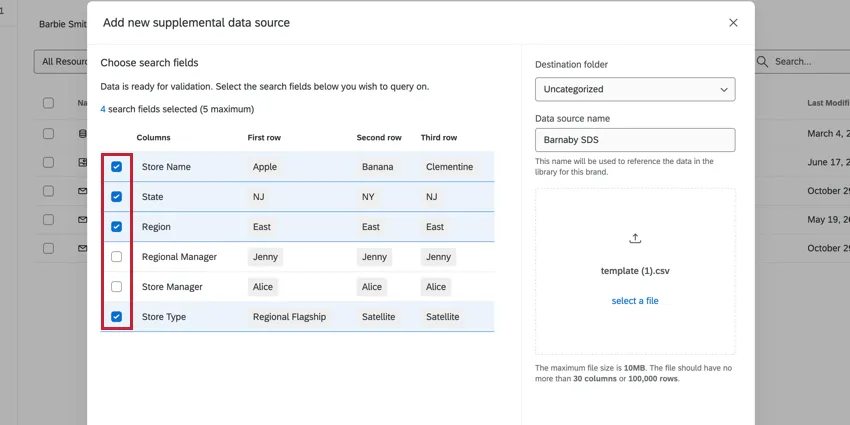The width and height of the screenshot is (850, 425).
Task: Click the envelope icon in fifth library row
Action: click(82, 248)
